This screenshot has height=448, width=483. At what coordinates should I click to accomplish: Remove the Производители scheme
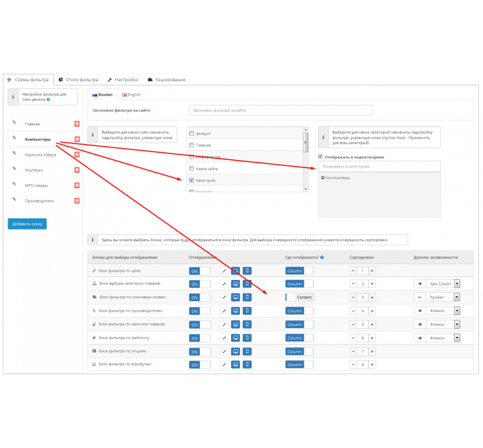pos(77,201)
